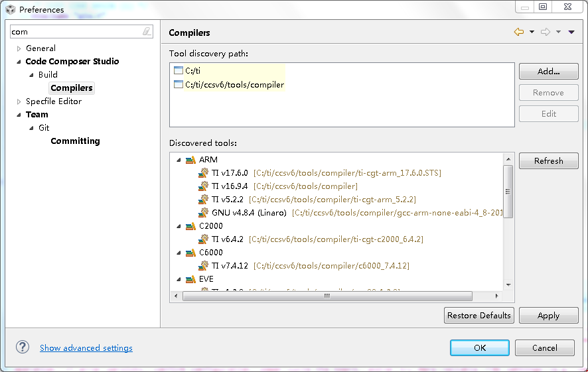This screenshot has width=588, height=372.
Task: Select the Committing preference page
Action: (75, 141)
